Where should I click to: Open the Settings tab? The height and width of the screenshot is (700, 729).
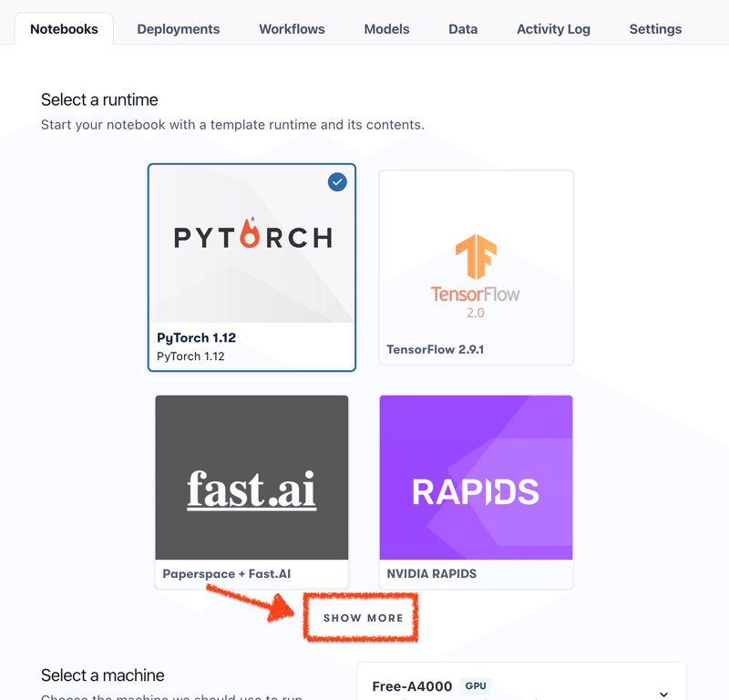[x=655, y=29]
